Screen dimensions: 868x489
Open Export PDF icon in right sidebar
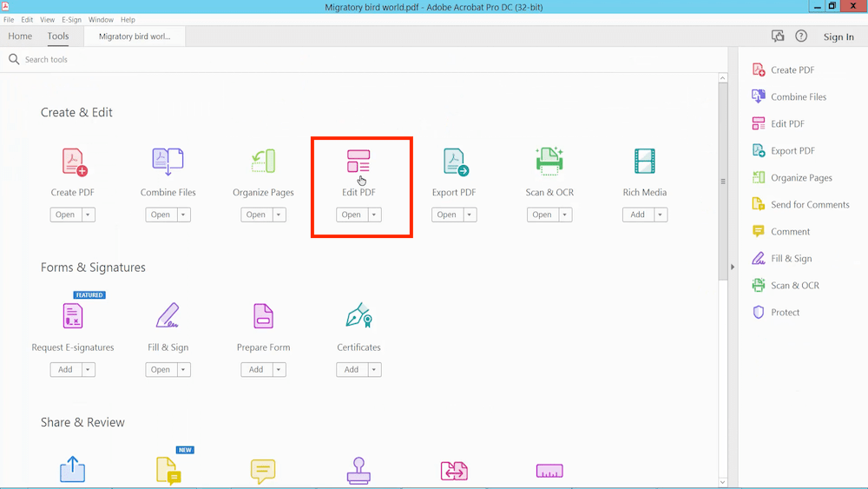(759, 150)
